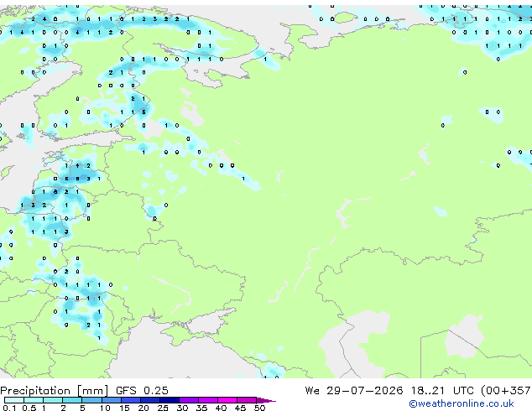Click the 10–15 mm legend color swatch
This screenshot has height=411, width=532.
(112, 400)
